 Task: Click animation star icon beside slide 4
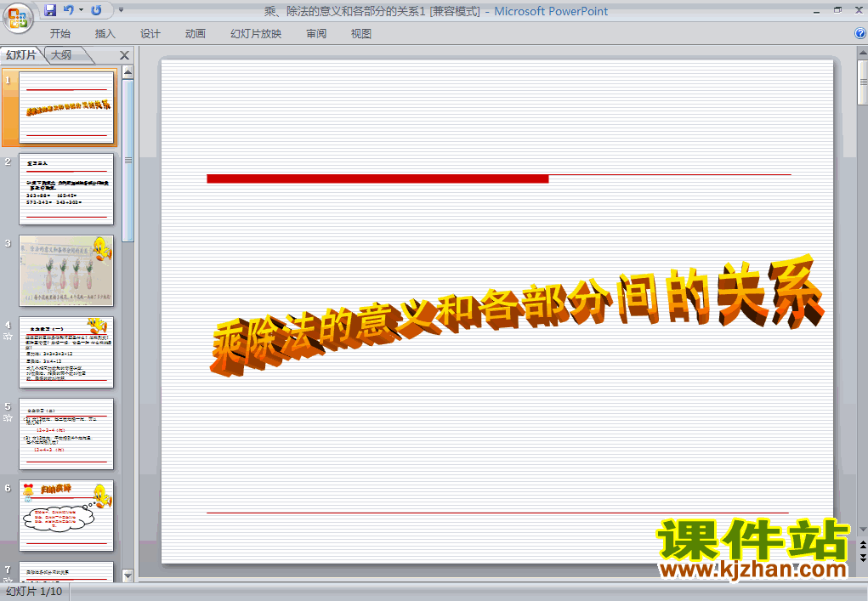coord(8,337)
